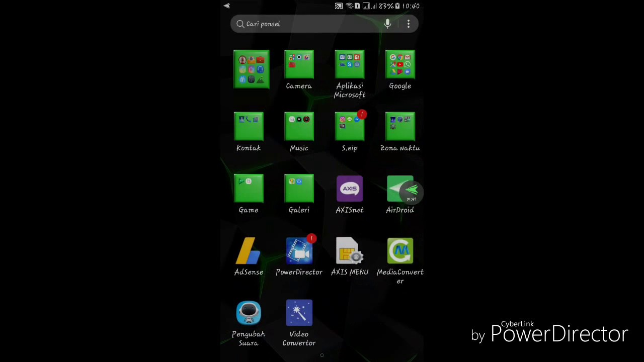Tap the S.zip folder notification badge
The height and width of the screenshot is (362, 644).
(362, 115)
